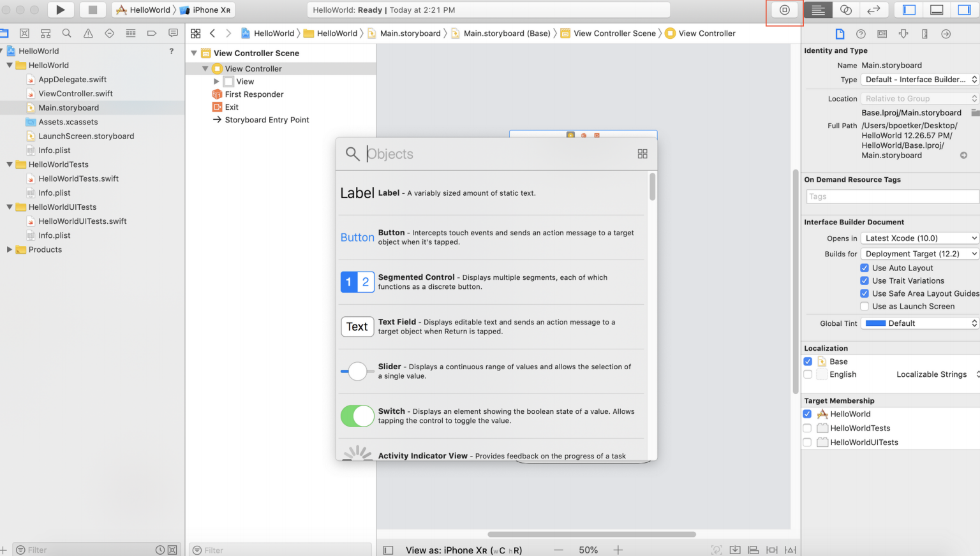The image size is (980, 556).
Task: Check HelloWorldUITests target membership
Action: point(807,442)
